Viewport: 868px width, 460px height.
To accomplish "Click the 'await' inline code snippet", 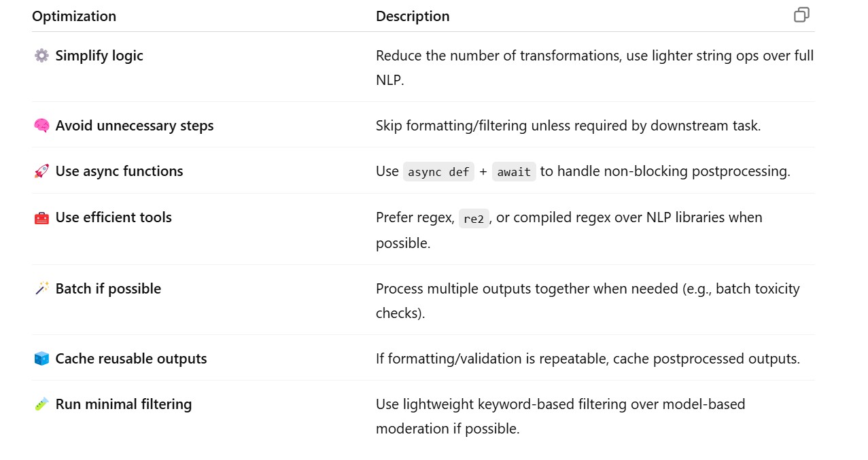I will (514, 172).
